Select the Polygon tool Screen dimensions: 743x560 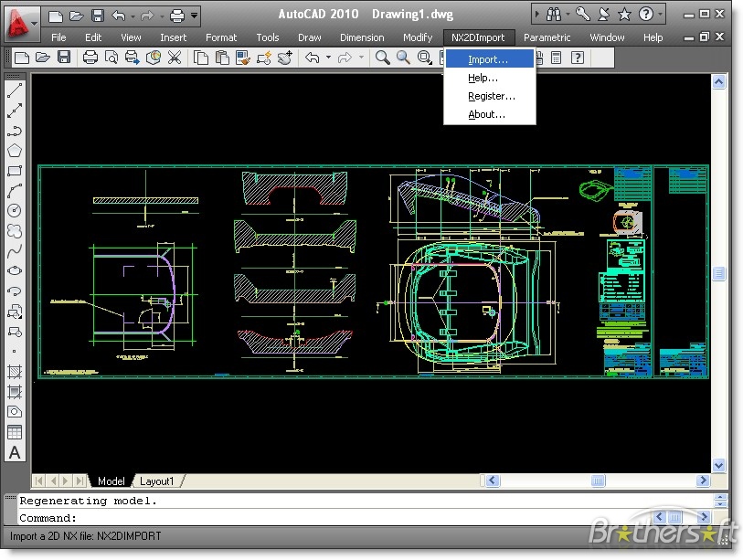pyautogui.click(x=13, y=149)
